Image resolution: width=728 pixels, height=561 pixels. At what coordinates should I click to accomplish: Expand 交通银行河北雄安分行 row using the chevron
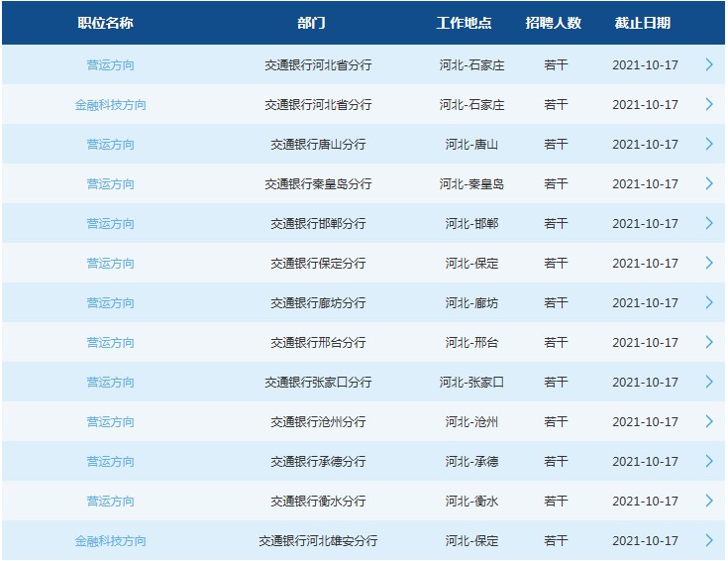point(709,540)
